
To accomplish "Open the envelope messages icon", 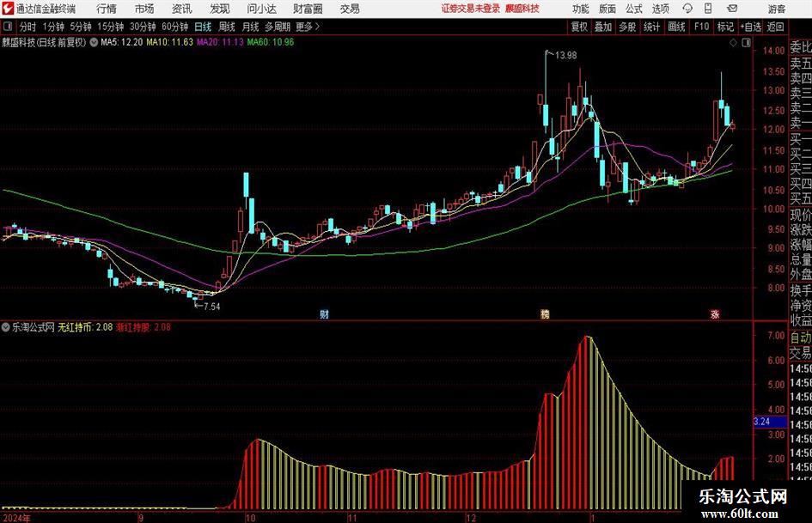I will [732, 9].
